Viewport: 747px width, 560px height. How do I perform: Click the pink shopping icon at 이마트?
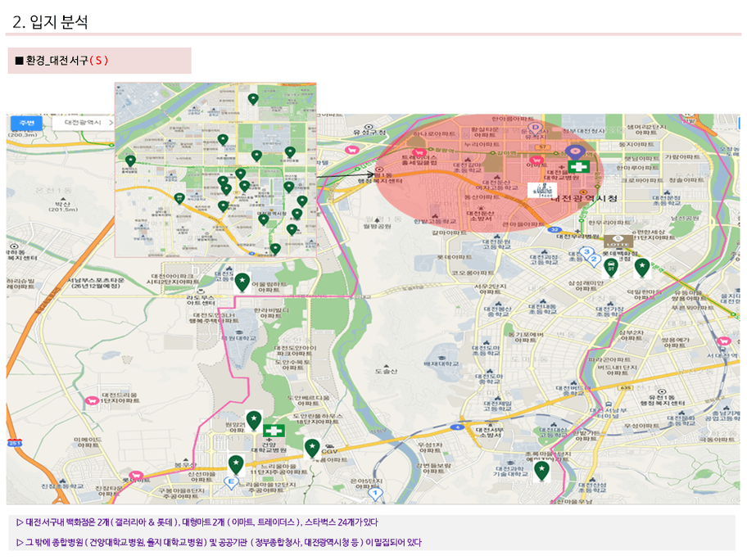pos(537,160)
